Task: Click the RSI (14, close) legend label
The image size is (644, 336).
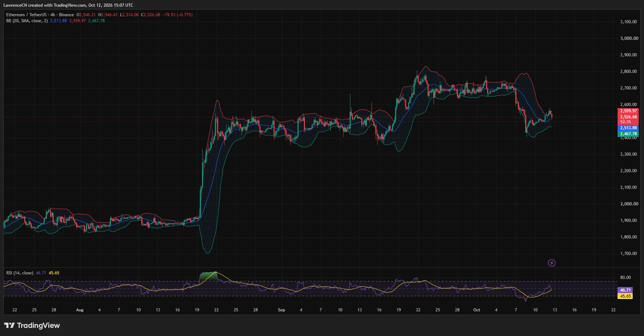Action: (20, 273)
